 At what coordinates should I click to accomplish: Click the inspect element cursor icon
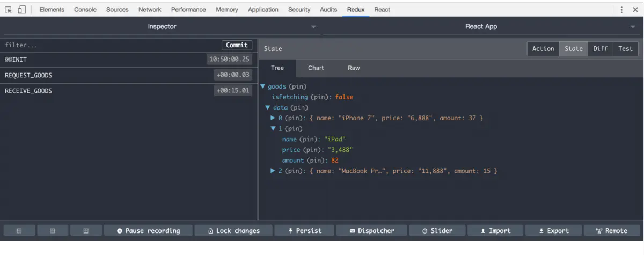click(x=8, y=10)
